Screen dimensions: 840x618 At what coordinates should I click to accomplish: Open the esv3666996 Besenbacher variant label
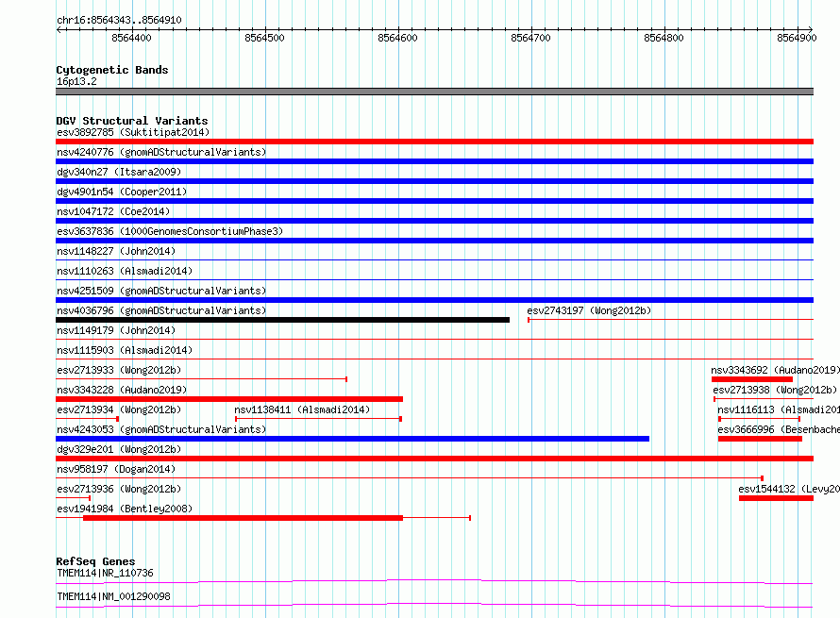[779, 429]
